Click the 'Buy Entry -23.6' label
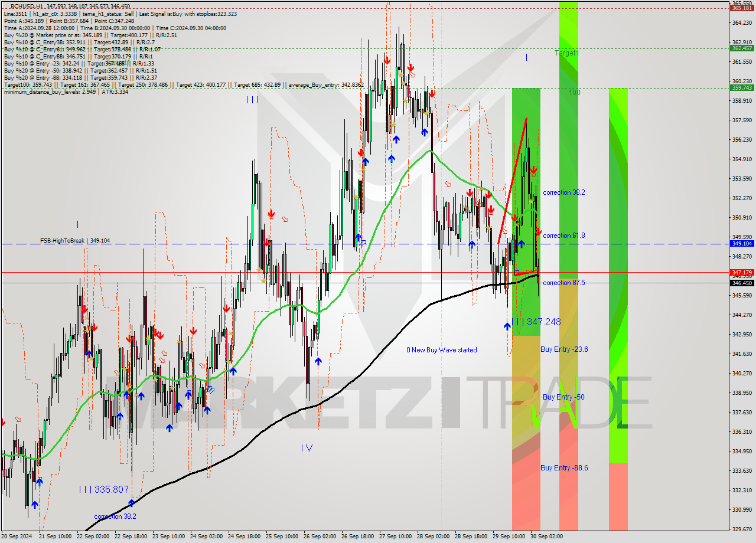This screenshot has width=756, height=543. [x=564, y=349]
